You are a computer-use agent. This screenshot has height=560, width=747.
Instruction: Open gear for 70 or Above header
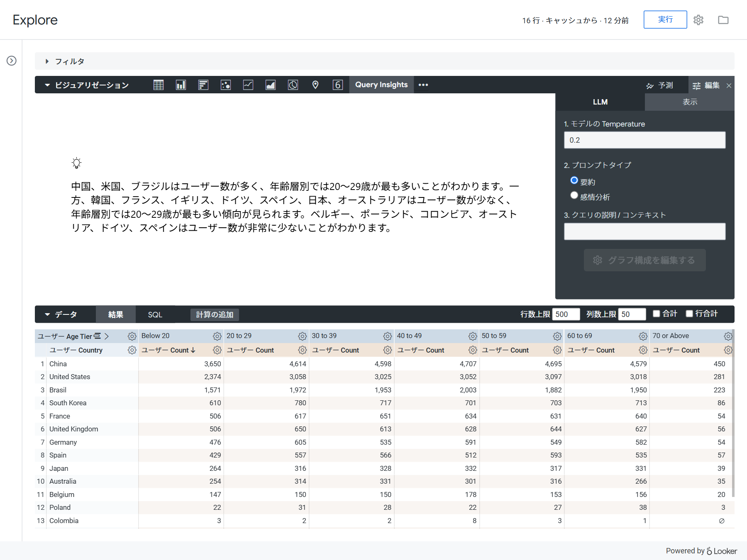point(728,336)
